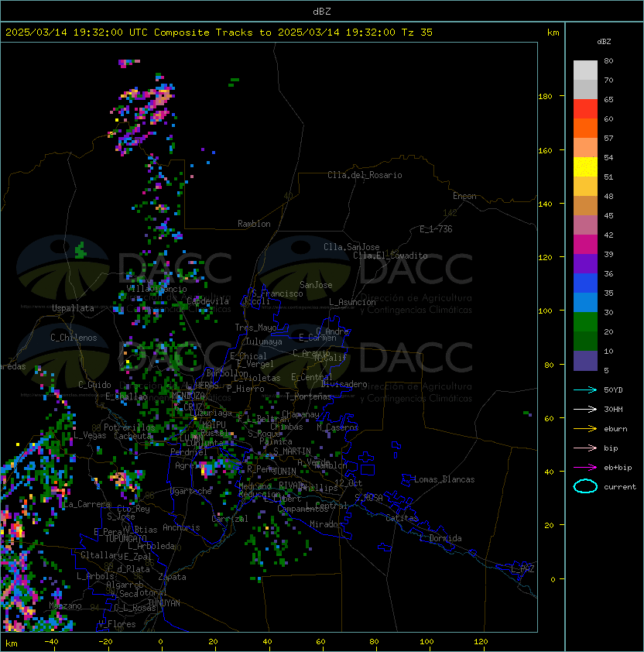Click the magenta 42–39 dBZ swatch
Screen dimensions: 644x652
(x=585, y=245)
